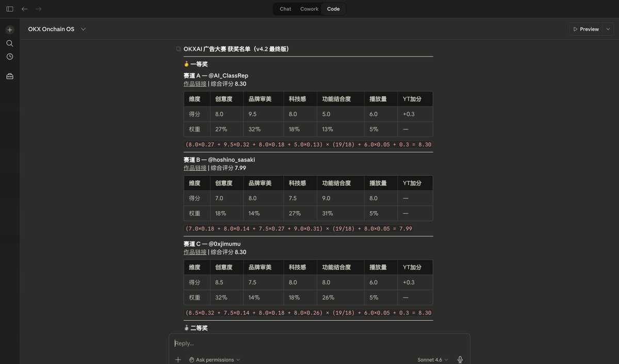The height and width of the screenshot is (364, 619).
Task: Go forward with the right arrow
Action: point(39,9)
